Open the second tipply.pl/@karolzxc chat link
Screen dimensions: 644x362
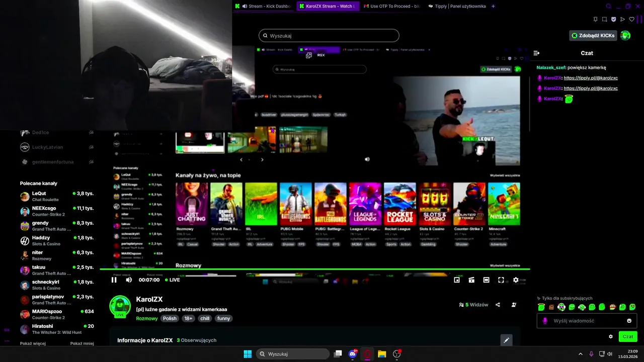pyautogui.click(x=591, y=88)
